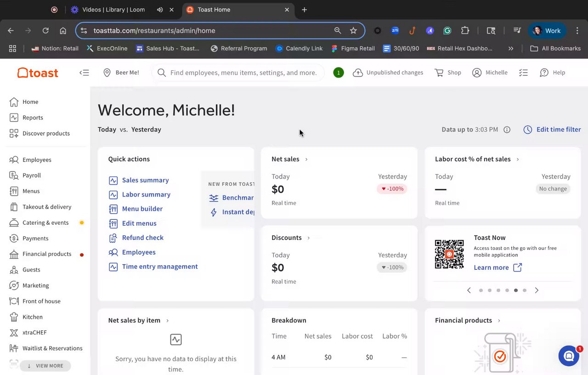Mute the Loom tab audio
This screenshot has width=588, height=375.
(160, 10)
